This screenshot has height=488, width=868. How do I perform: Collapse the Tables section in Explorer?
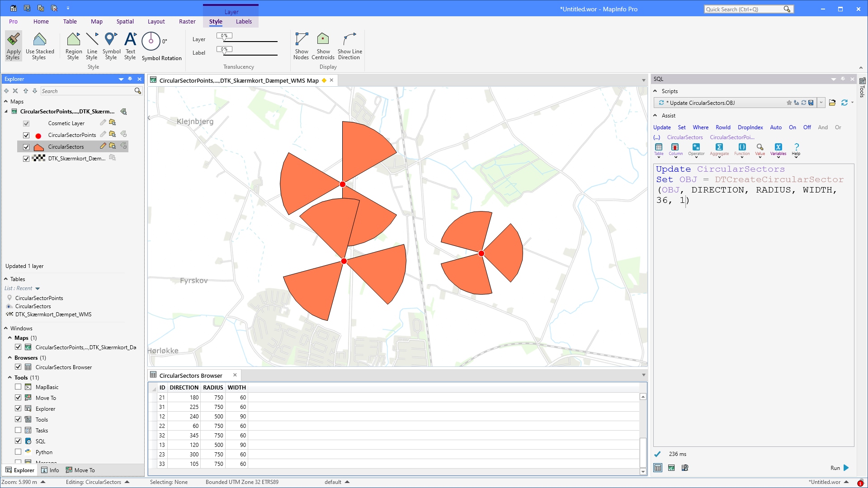coord(6,279)
